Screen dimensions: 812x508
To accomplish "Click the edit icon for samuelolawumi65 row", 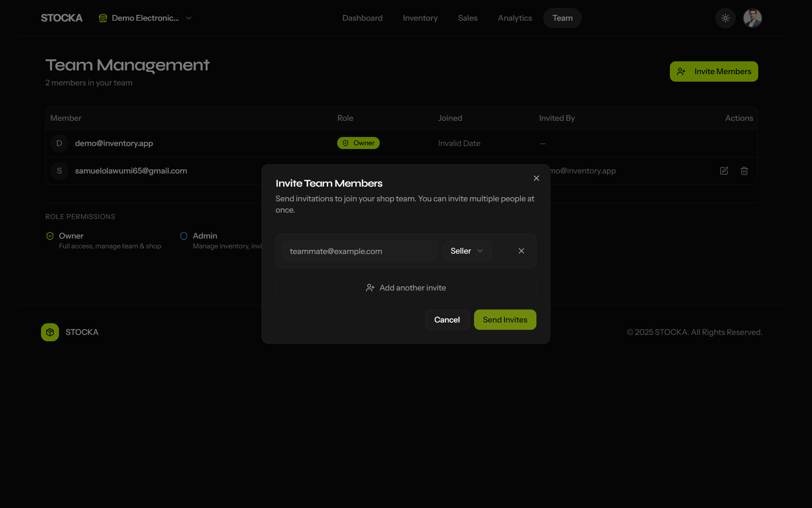I will pos(724,171).
